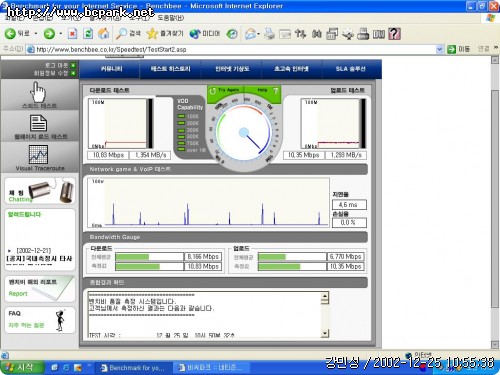Viewport: 500px width, 375px height.
Task: Click the Try Again button
Action: (225, 90)
